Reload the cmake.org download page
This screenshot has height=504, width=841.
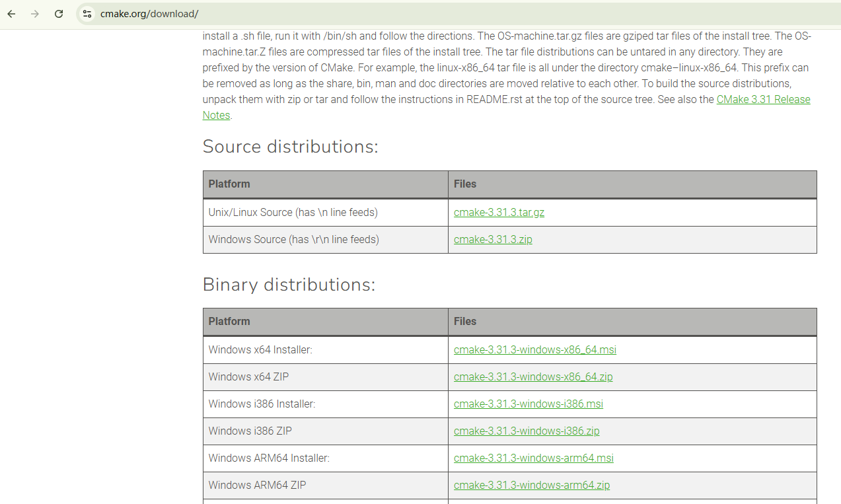[59, 14]
